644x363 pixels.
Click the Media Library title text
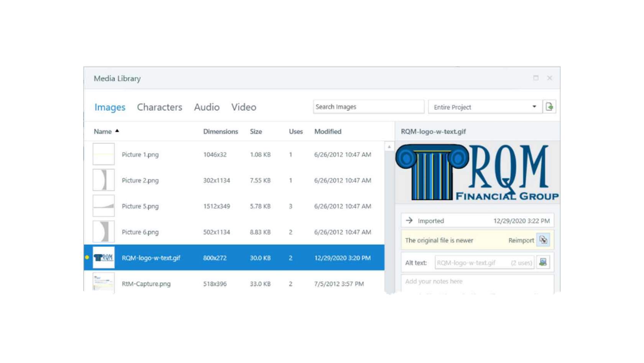(117, 78)
